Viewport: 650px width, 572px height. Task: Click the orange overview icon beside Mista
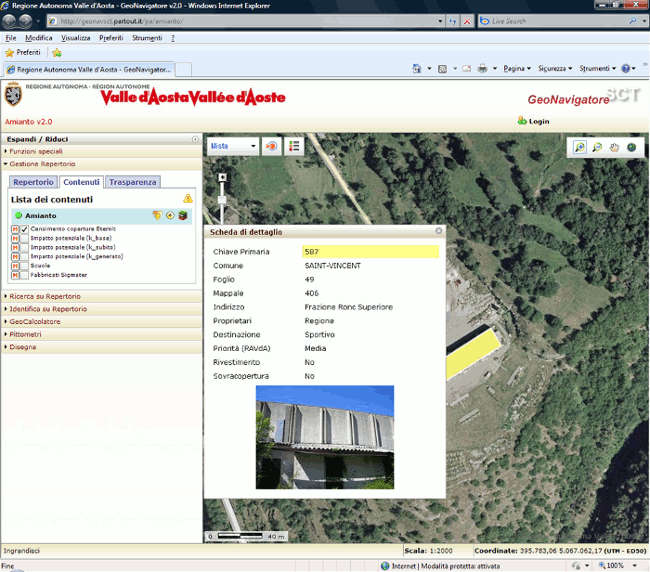click(272, 146)
